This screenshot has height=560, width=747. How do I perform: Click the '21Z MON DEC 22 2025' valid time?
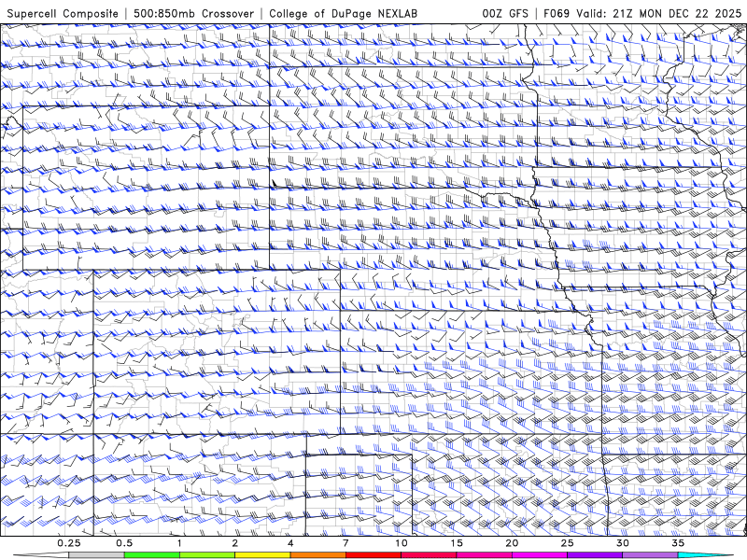point(677,13)
